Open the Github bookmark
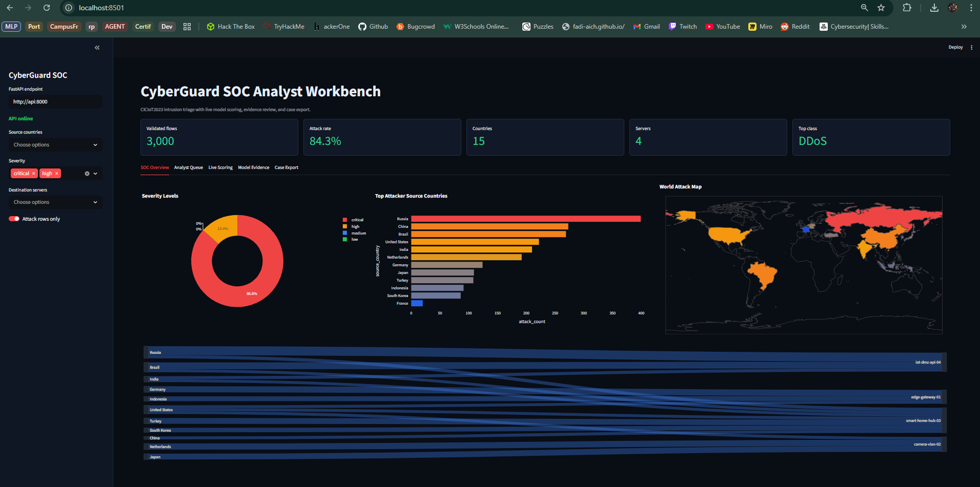Image resolution: width=980 pixels, height=487 pixels. pos(373,27)
